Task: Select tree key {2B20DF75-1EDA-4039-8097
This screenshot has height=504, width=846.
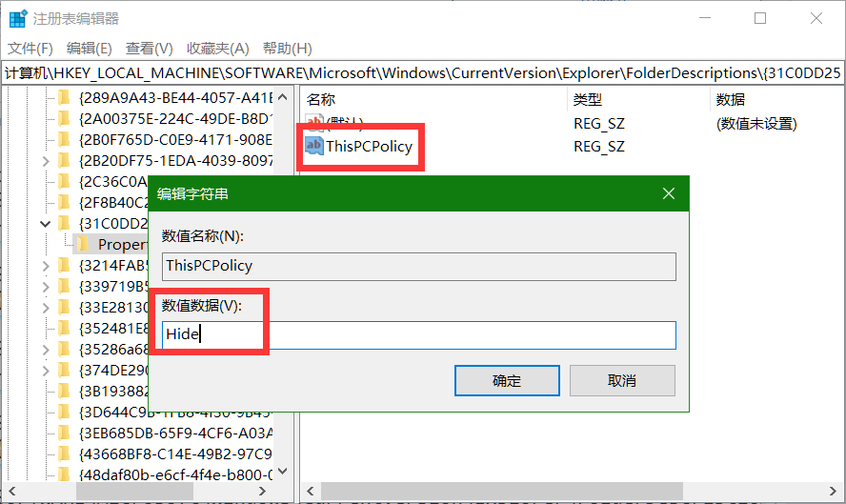Action: click(x=176, y=161)
